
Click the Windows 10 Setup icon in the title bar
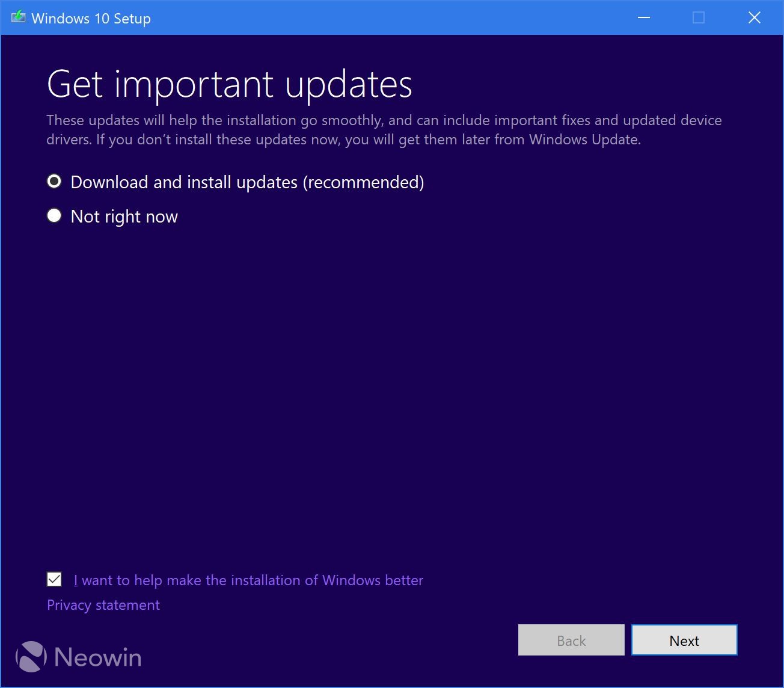[19, 16]
